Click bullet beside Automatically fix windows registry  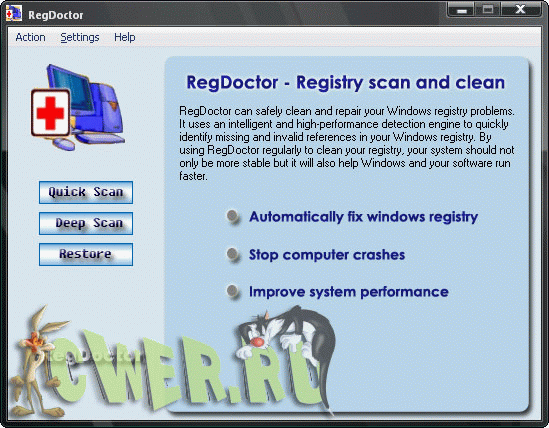pos(233,216)
